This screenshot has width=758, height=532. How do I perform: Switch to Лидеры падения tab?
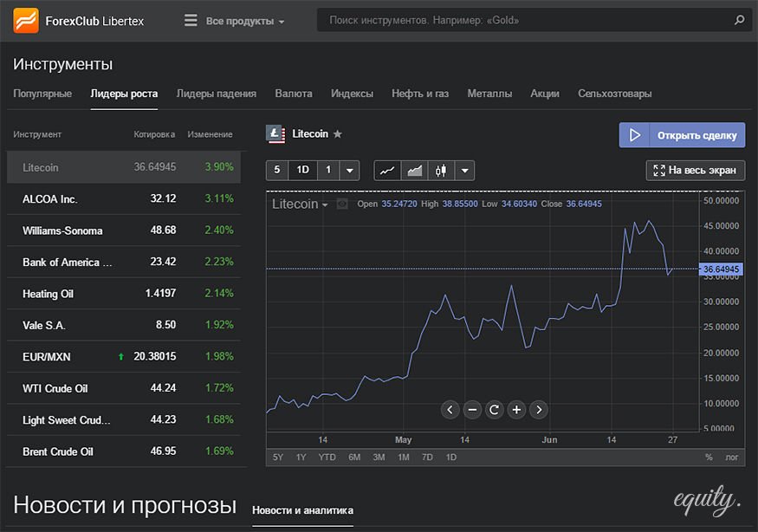coord(216,94)
